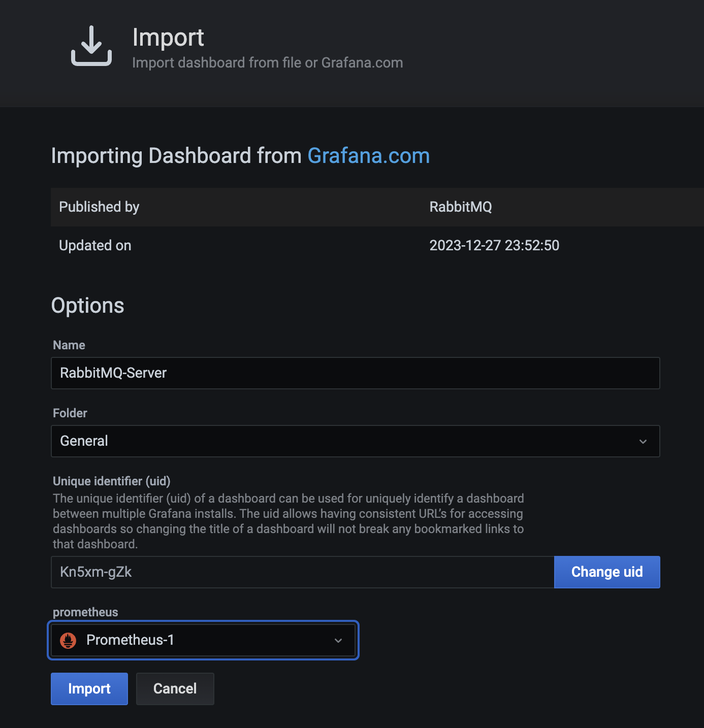Click the prometheus field label

tap(85, 612)
